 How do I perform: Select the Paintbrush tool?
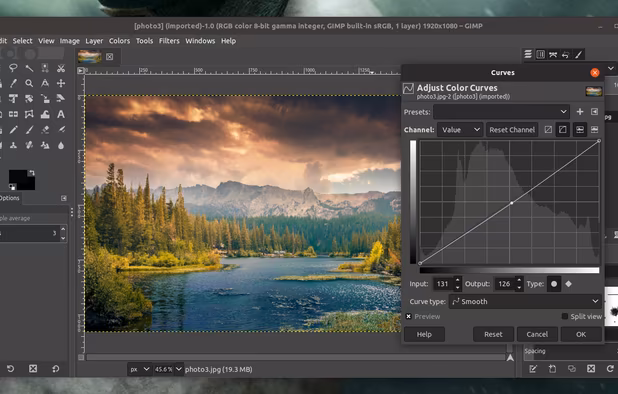(29, 130)
